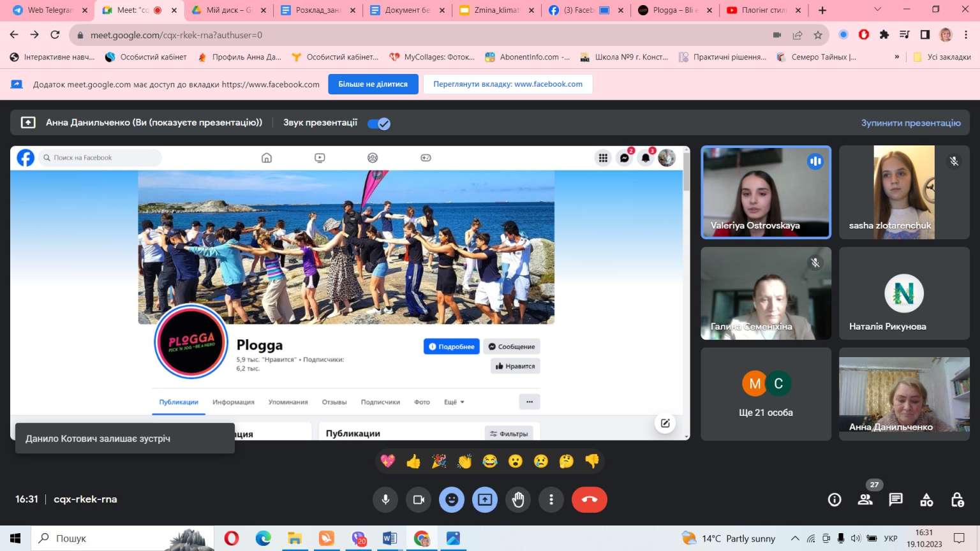Open host controls lock icon
980x551 pixels.
click(x=957, y=500)
